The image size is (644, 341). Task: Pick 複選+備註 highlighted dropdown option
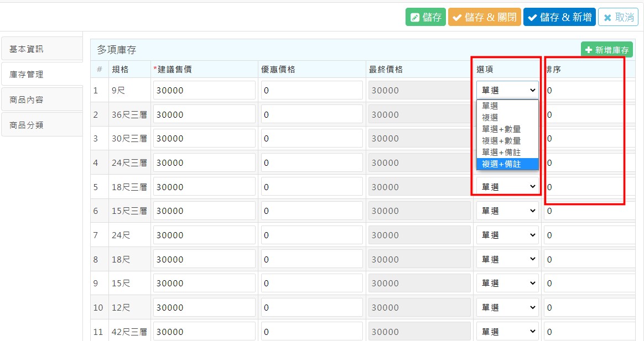(501, 164)
